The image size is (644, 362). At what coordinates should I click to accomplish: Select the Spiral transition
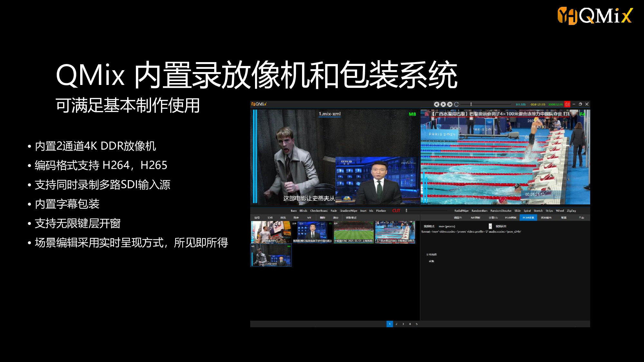pyautogui.click(x=527, y=211)
